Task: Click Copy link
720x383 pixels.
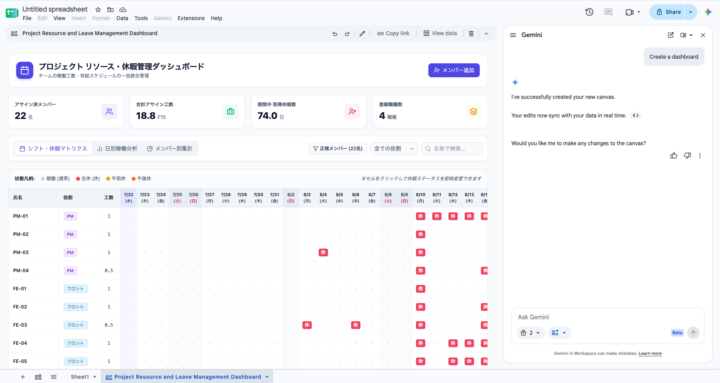Action: pyautogui.click(x=393, y=34)
